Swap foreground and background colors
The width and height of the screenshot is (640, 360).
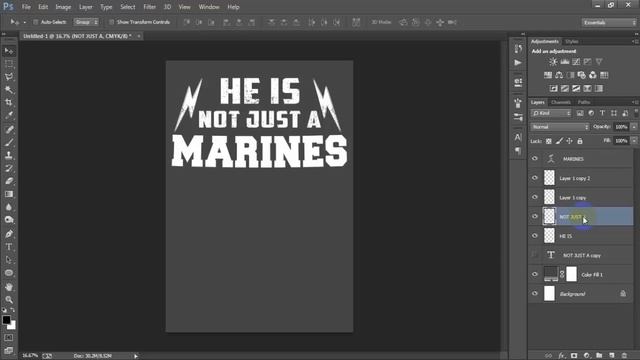click(13, 311)
